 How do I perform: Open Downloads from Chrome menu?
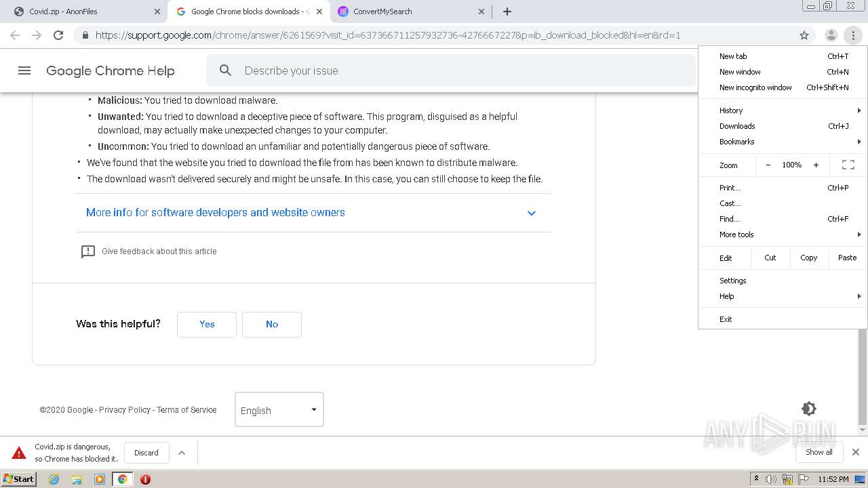(x=783, y=126)
